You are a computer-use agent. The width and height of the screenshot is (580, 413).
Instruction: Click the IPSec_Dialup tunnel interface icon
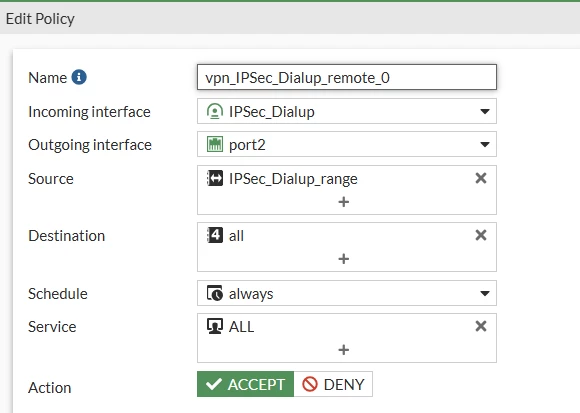[x=215, y=111]
